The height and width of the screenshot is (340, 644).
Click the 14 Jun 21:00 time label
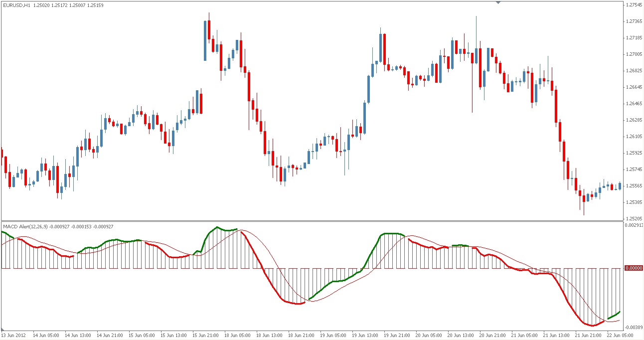(110, 335)
